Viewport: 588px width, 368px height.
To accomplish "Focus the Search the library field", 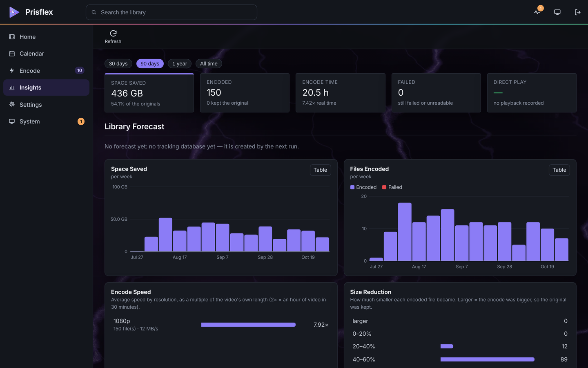I will (171, 12).
